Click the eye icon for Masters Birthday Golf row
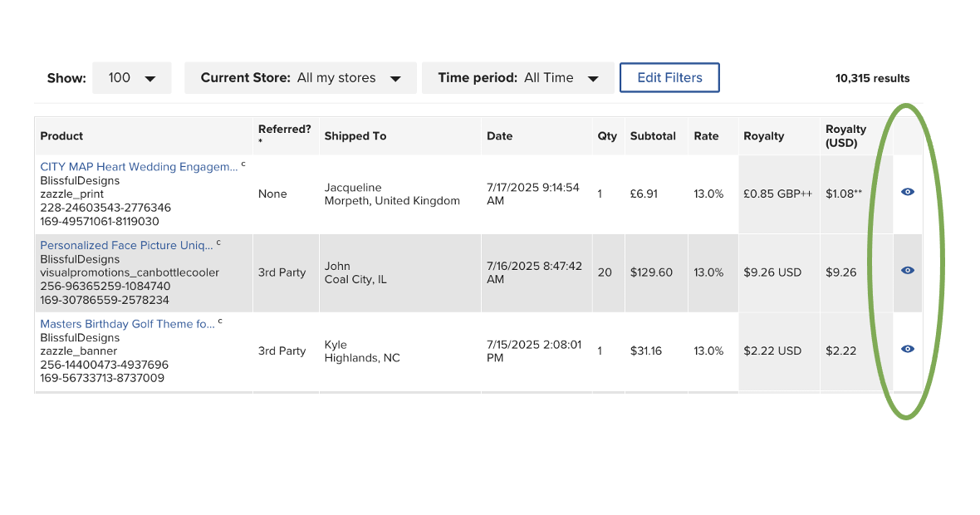The image size is (980, 515). (908, 349)
